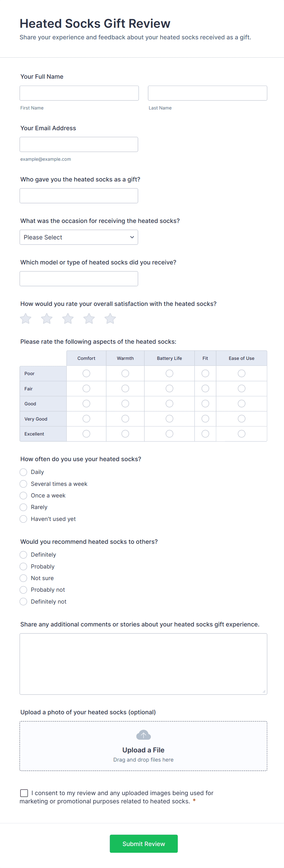Click the cloud upload icon
This screenshot has height=868, width=284.
click(x=143, y=735)
